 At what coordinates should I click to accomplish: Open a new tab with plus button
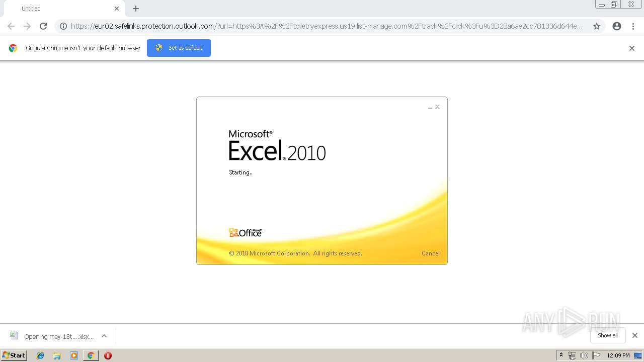136,9
